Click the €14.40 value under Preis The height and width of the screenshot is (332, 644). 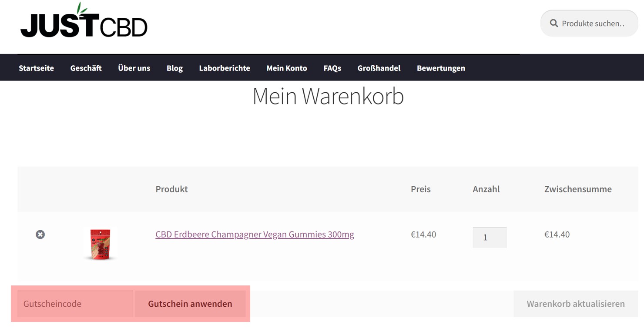423,235
